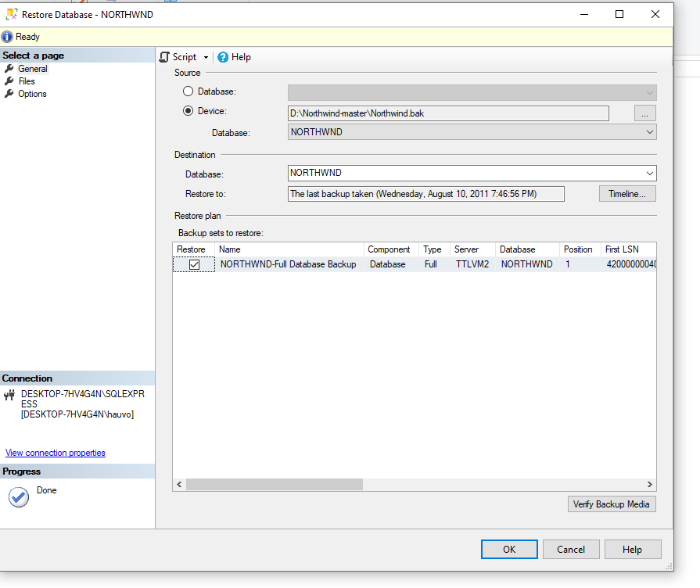Open View connection properties link
The width and height of the screenshot is (700, 588).
[55, 453]
